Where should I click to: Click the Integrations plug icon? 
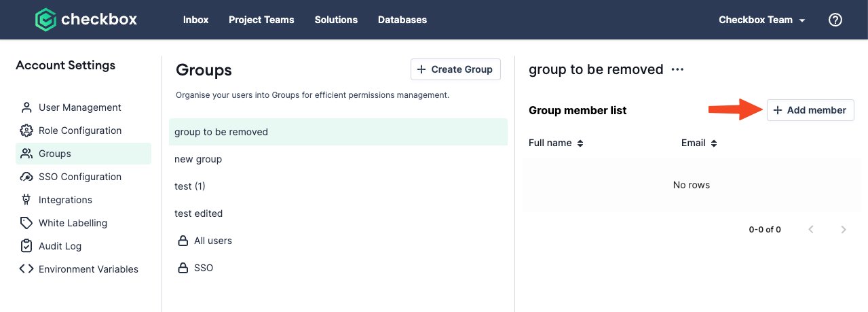click(26, 200)
